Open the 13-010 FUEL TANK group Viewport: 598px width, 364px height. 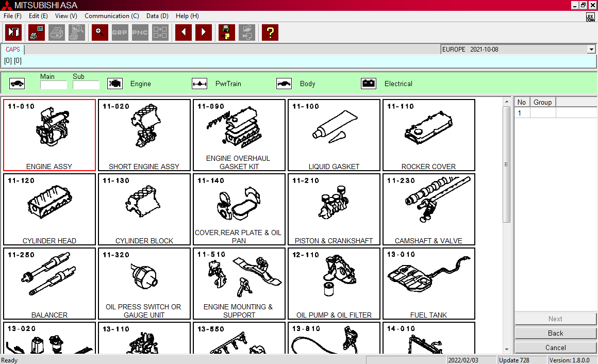pos(429,284)
